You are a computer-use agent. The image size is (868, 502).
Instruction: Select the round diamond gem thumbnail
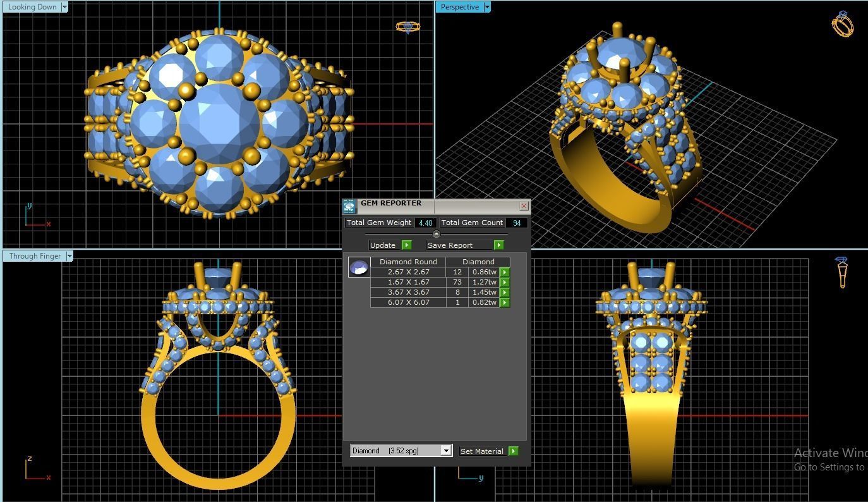[359, 267]
